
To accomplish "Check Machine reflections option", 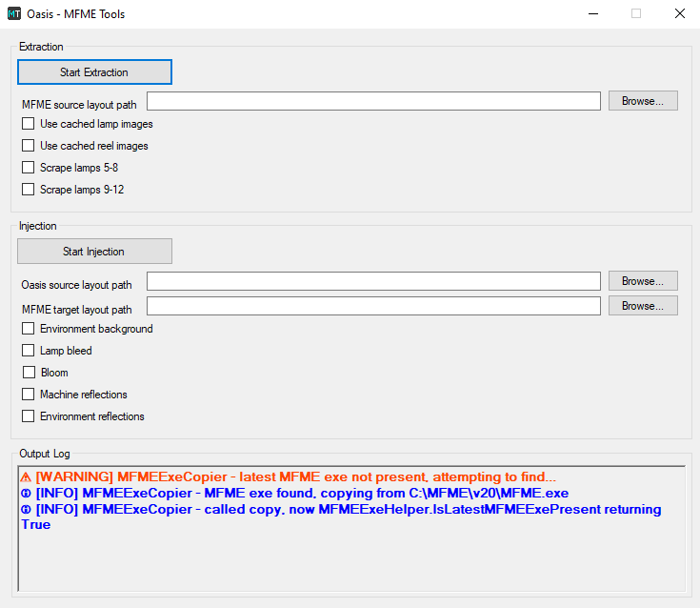I will tap(29, 395).
